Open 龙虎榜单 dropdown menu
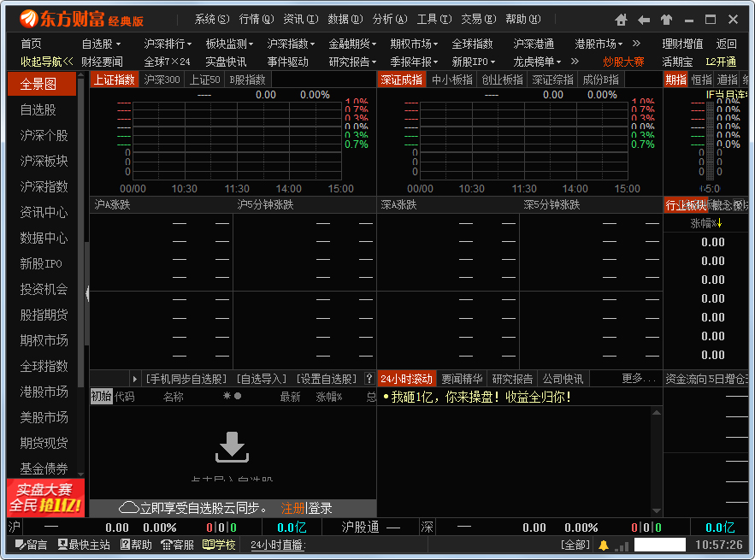The height and width of the screenshot is (560, 755). pyautogui.click(x=537, y=62)
